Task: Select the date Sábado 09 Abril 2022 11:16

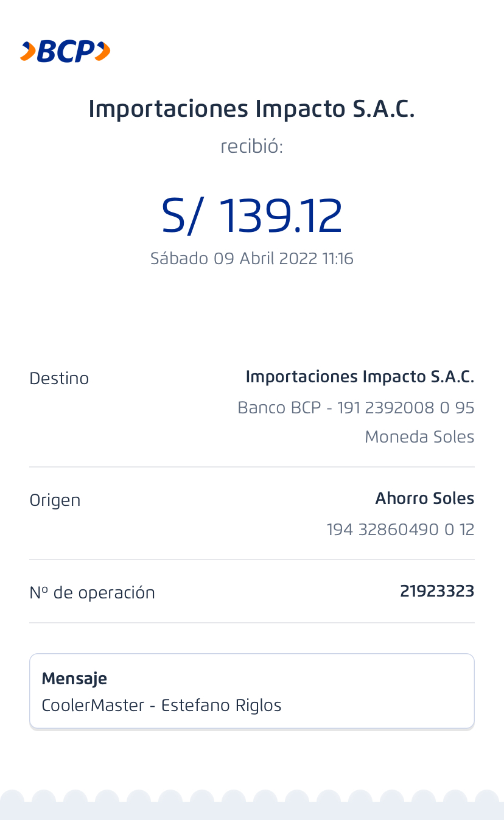Action: 251,259
